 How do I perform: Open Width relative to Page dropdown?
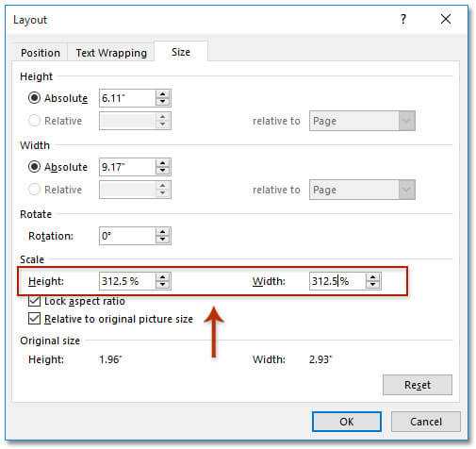406,190
